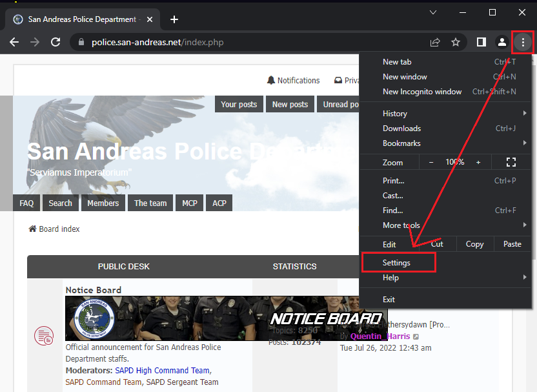Open the Search tab

click(x=60, y=203)
